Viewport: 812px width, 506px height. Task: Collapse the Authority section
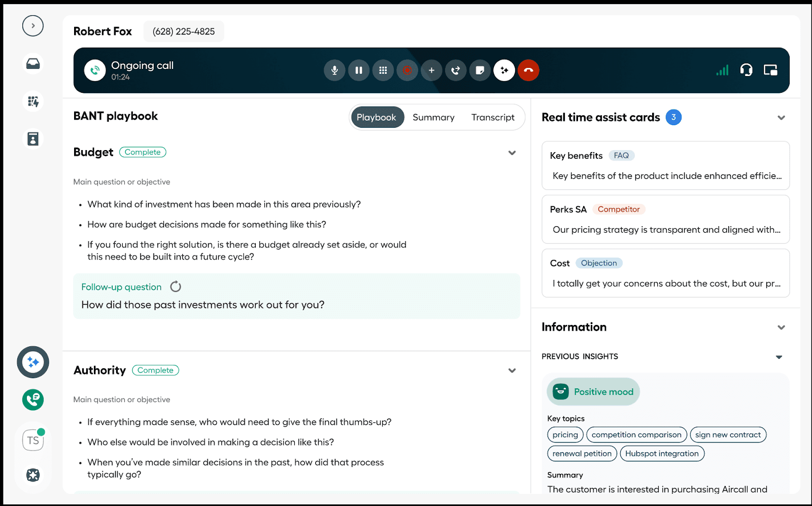coord(512,371)
